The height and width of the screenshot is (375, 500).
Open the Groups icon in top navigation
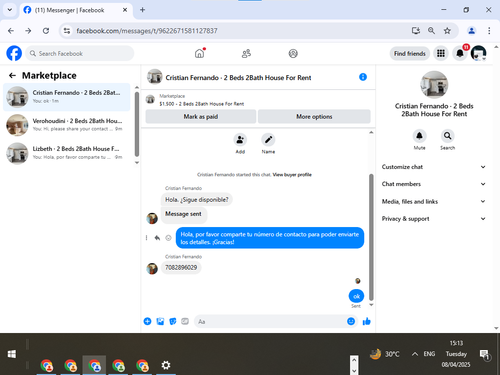click(x=293, y=53)
